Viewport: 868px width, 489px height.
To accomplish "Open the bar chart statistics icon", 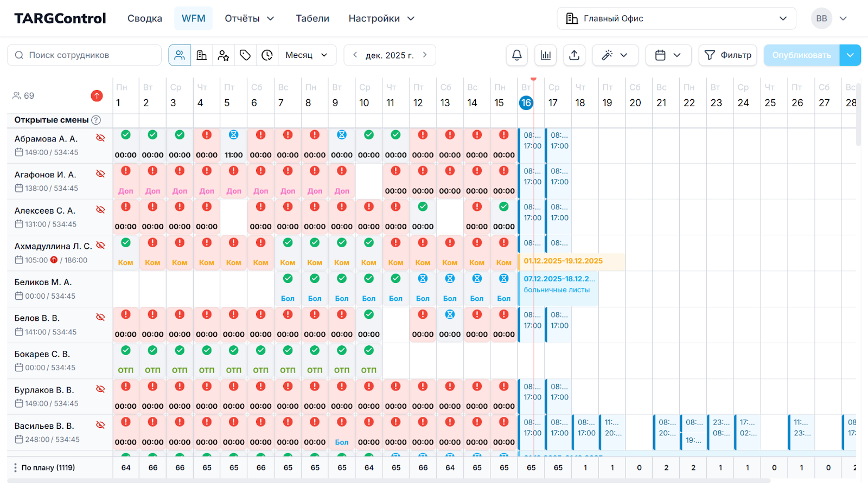I will click(x=545, y=55).
